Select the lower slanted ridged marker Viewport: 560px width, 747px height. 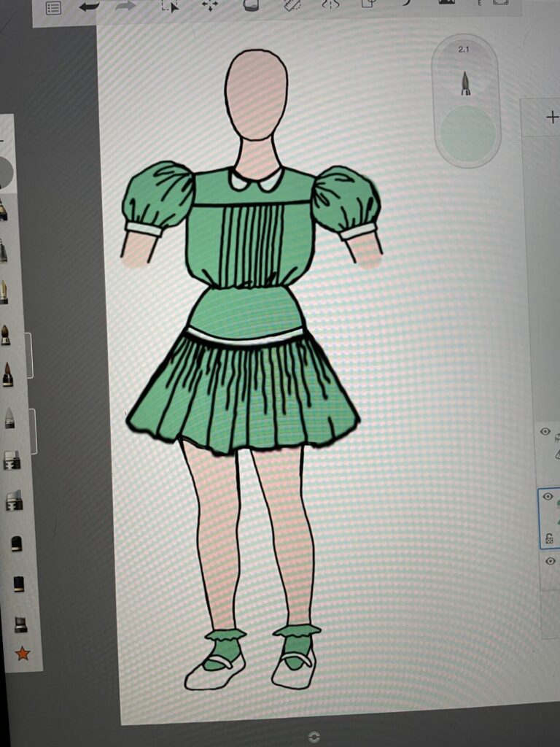(x=14, y=500)
